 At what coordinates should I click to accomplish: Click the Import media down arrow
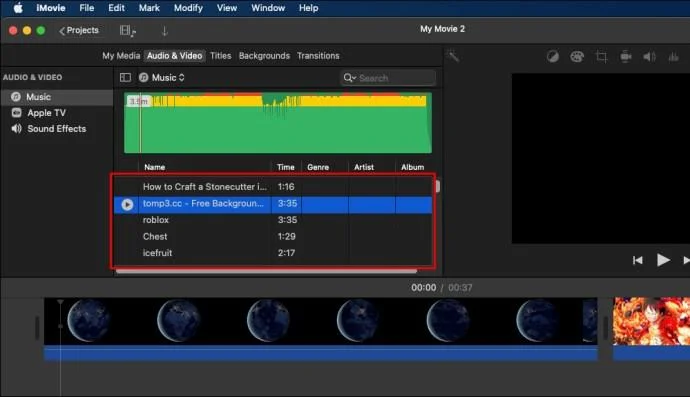point(165,31)
